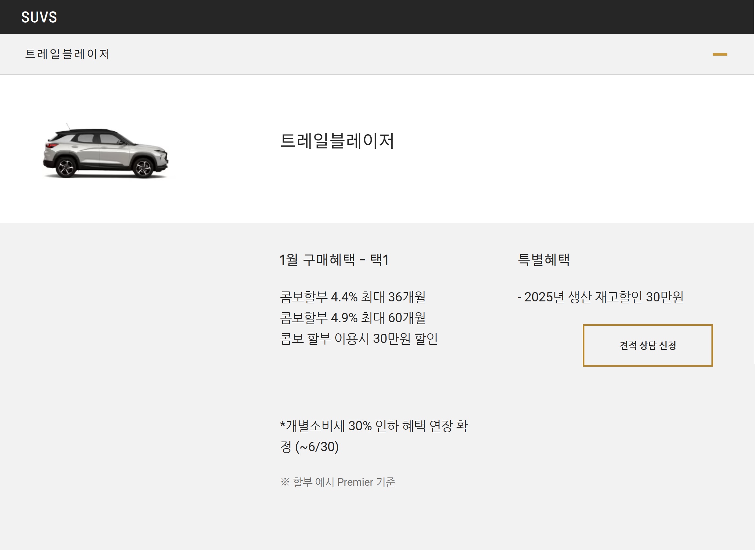Viewport: 756px width, 550px height.
Task: Click the (~6/30) deadline text
Action: point(317,447)
